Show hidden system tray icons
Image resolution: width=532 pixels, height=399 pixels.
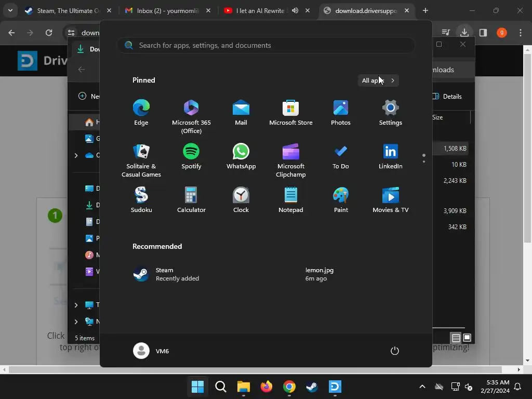point(422,387)
